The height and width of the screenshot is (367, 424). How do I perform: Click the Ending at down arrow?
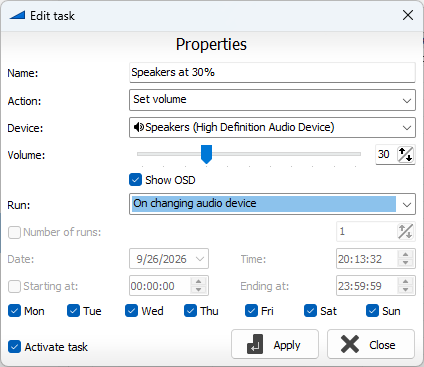(405, 290)
